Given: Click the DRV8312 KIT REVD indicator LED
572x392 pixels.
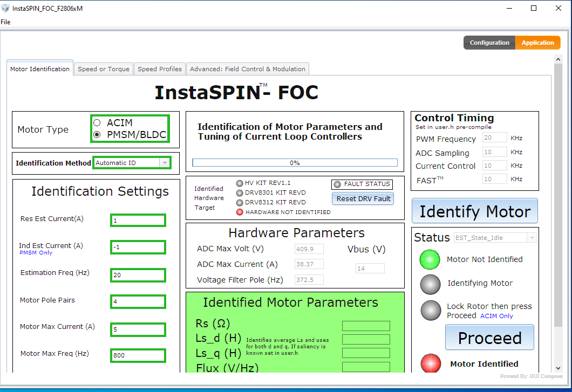Looking at the screenshot, I should (x=240, y=202).
